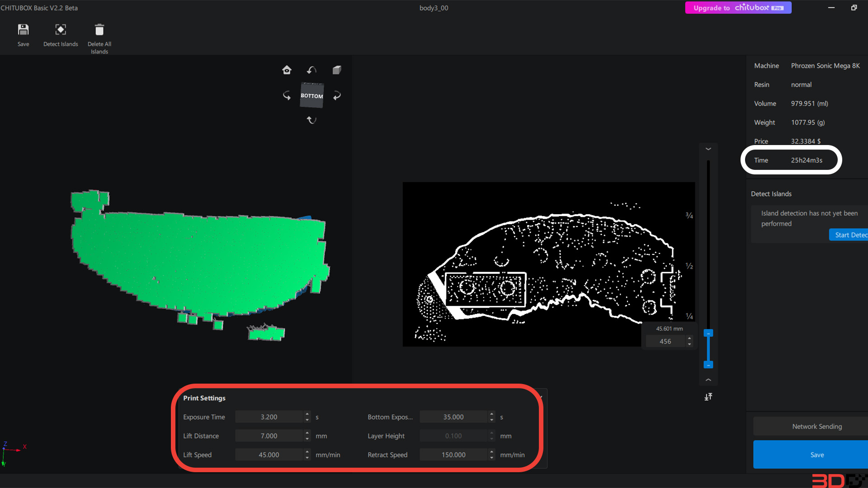Select the lower blue layer slider handle
This screenshot has height=488, width=868.
708,365
